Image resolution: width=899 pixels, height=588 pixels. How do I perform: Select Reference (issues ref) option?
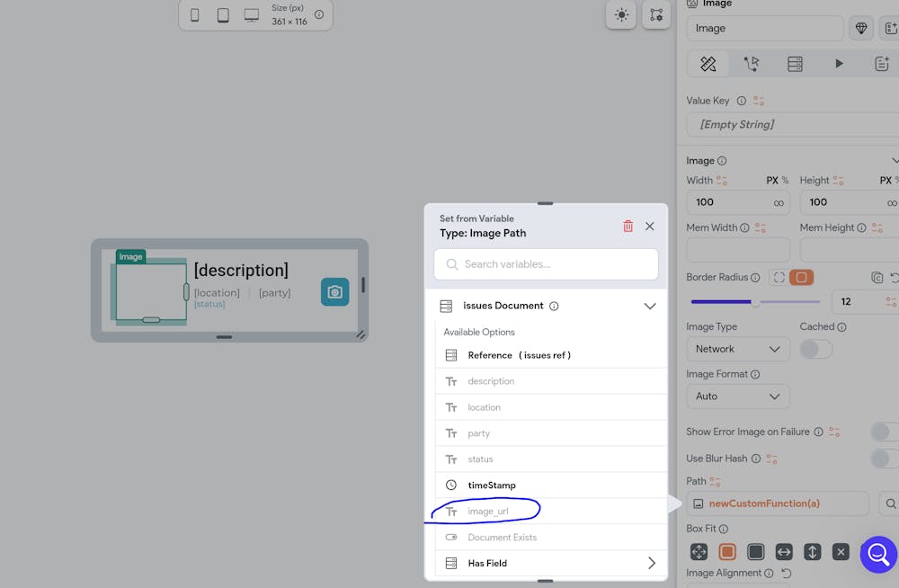click(551, 355)
